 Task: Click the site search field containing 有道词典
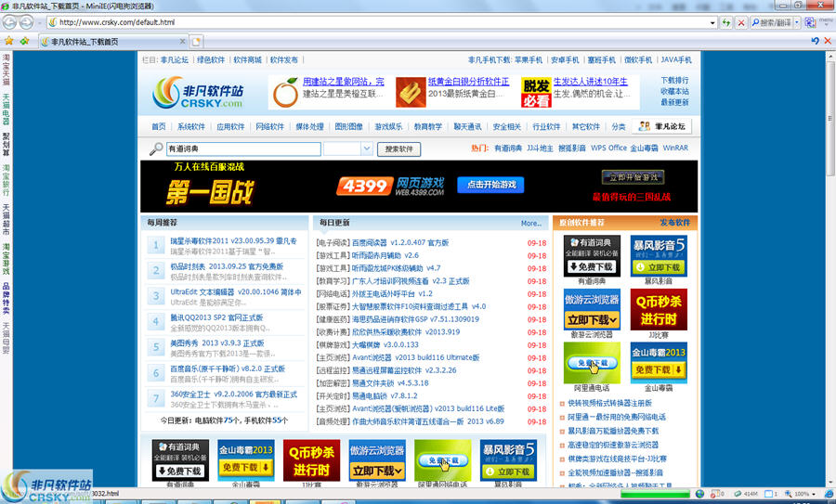(243, 149)
